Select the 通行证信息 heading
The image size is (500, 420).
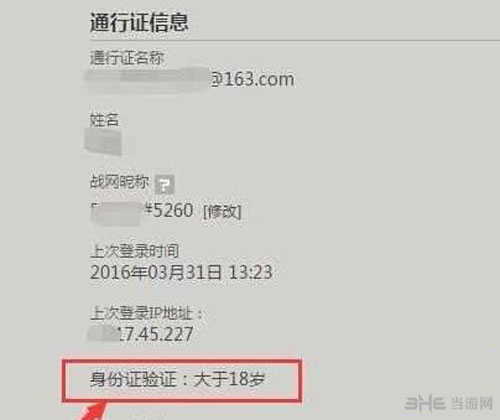(x=139, y=23)
